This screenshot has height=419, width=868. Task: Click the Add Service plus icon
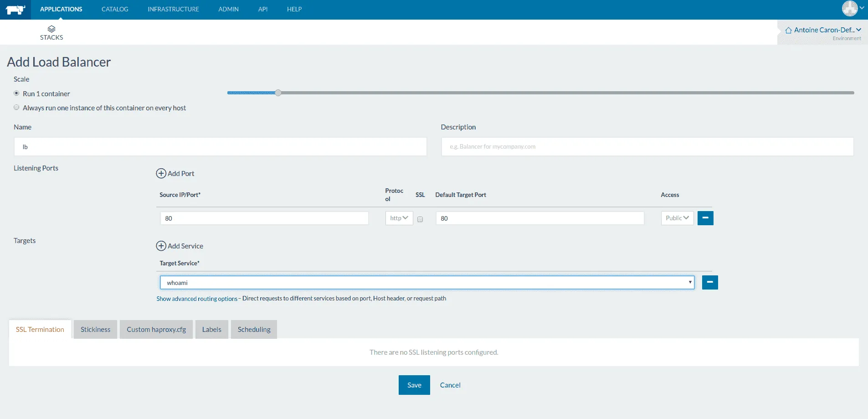pos(161,246)
